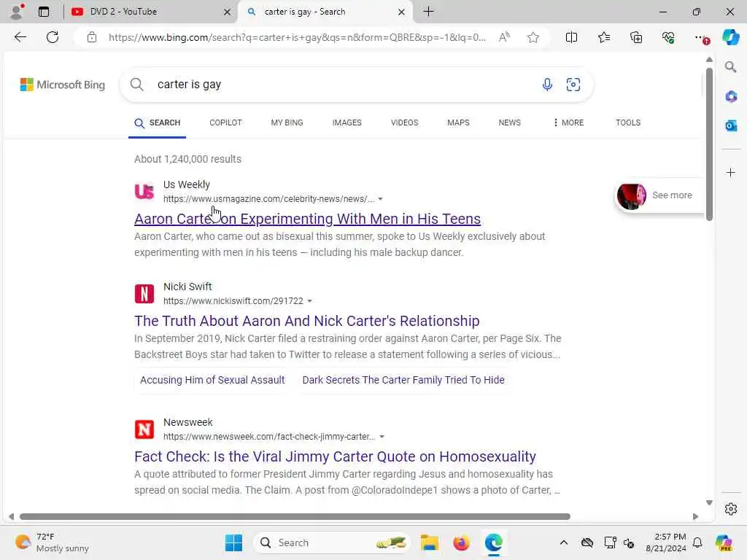
Task: Select the MY BING tab
Action: 287,122
